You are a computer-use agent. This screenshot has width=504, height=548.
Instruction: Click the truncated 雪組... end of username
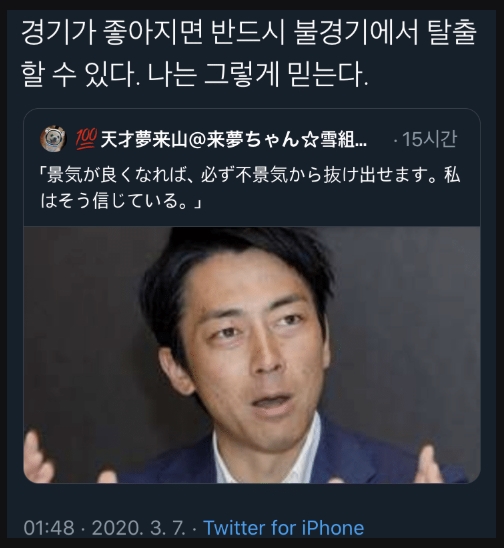pos(344,139)
